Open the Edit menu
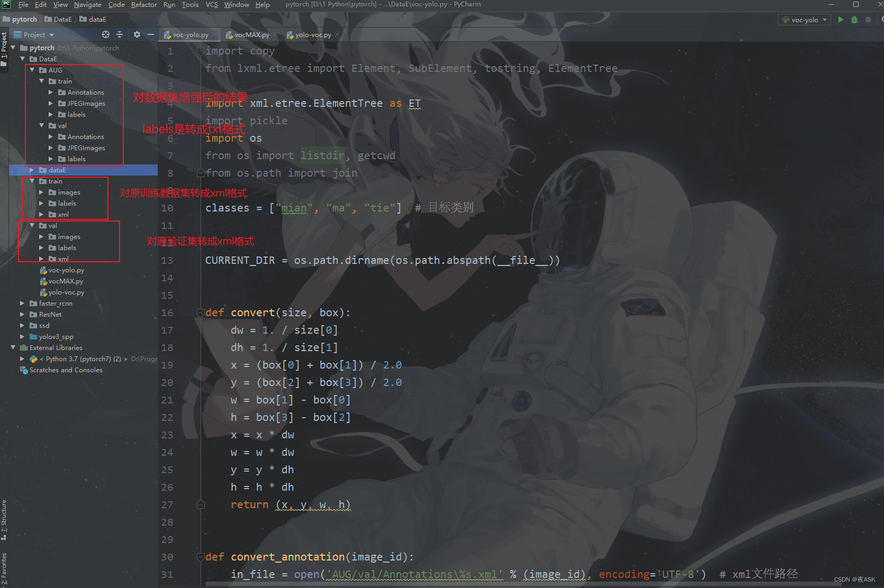 click(41, 5)
